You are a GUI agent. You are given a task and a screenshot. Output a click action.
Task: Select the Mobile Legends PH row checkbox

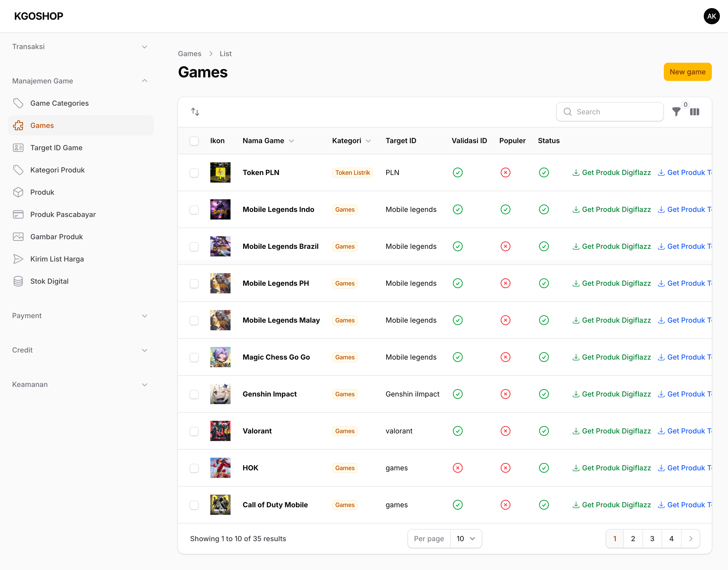pyautogui.click(x=194, y=284)
